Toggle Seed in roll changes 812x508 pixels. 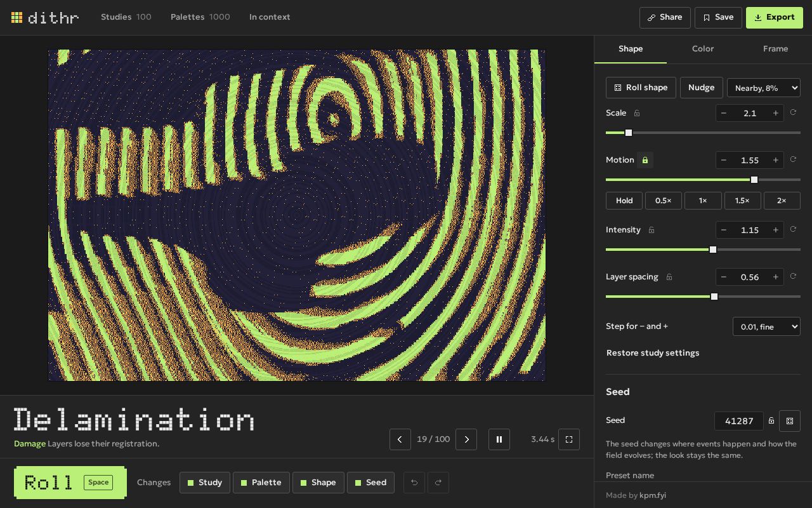click(x=371, y=483)
